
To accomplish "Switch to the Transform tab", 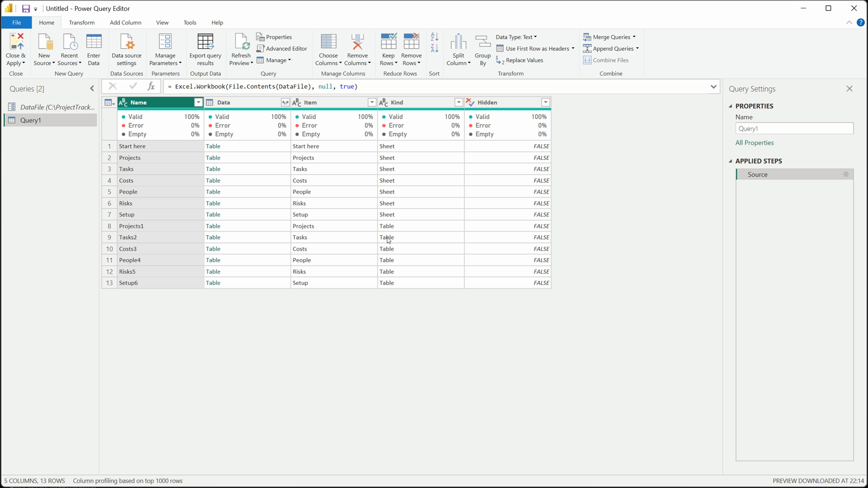I will 82,23.
